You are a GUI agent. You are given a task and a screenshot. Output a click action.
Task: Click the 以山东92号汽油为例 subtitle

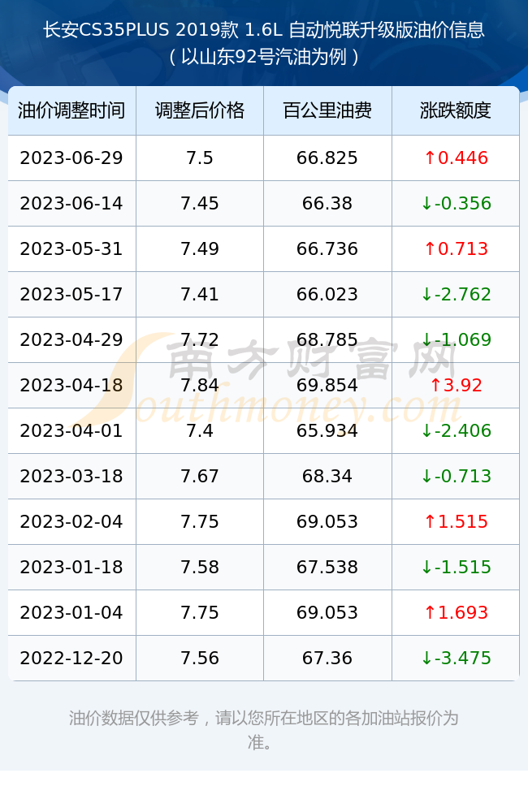pos(264,57)
